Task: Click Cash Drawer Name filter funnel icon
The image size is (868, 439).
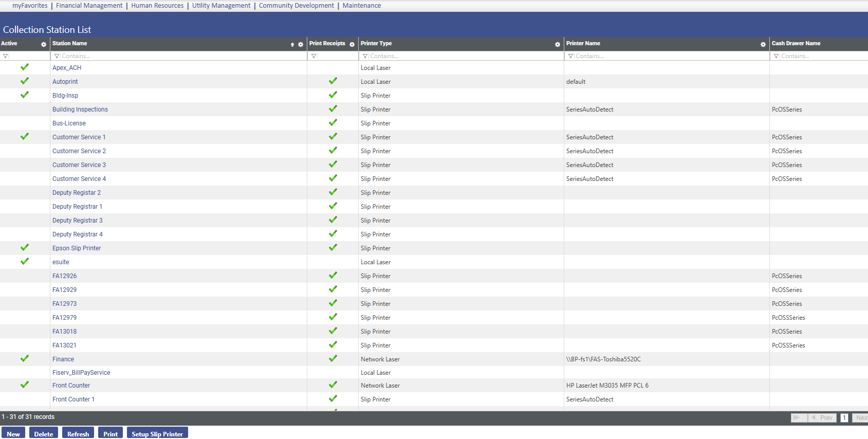Action: coord(777,56)
